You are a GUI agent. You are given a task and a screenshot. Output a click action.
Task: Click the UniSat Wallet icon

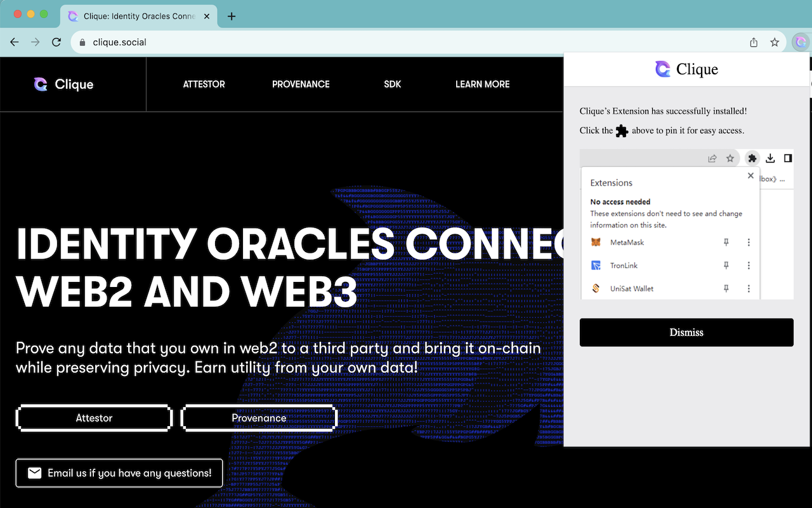click(x=595, y=288)
